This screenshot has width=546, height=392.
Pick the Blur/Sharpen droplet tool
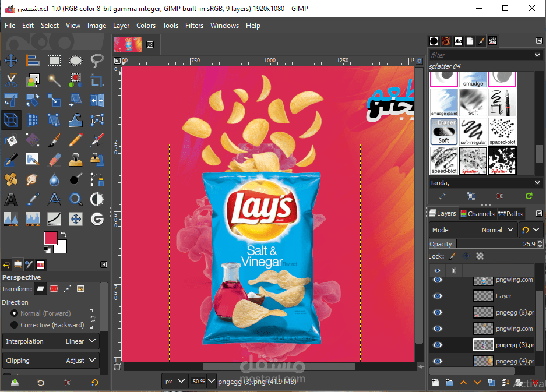pos(54,179)
